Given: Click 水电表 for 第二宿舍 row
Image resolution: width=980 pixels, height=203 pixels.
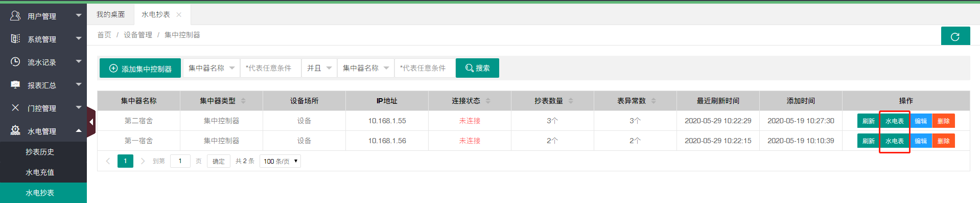Looking at the screenshot, I should (x=895, y=121).
